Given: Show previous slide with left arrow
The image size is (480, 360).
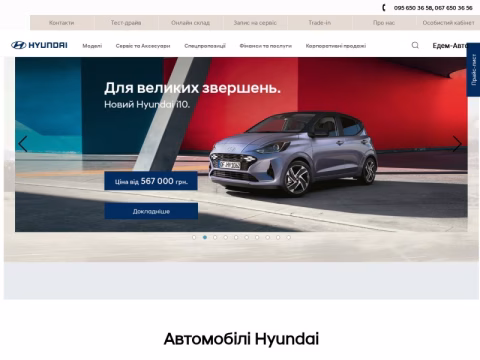Looking at the screenshot, I should pyautogui.click(x=23, y=144).
